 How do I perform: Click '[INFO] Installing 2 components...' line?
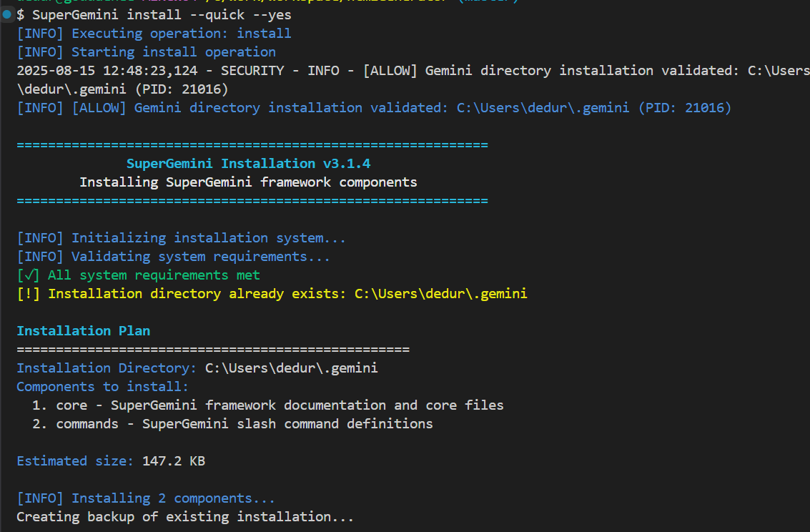tap(146, 498)
